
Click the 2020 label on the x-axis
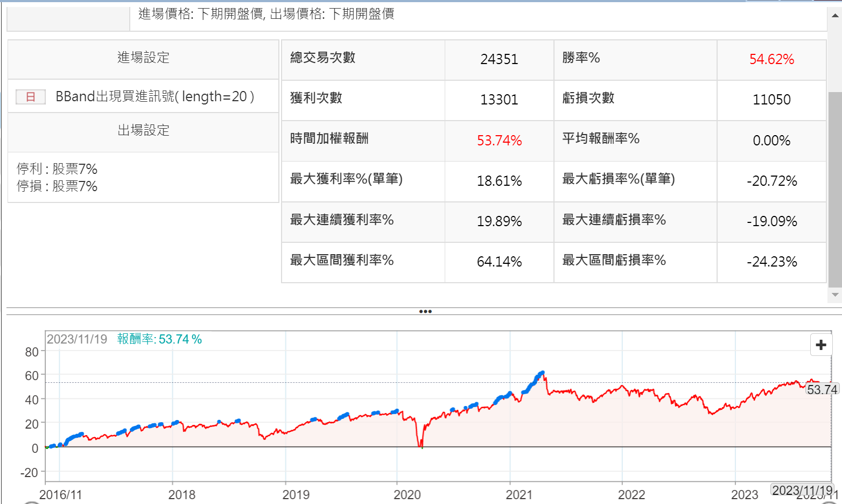[407, 494]
